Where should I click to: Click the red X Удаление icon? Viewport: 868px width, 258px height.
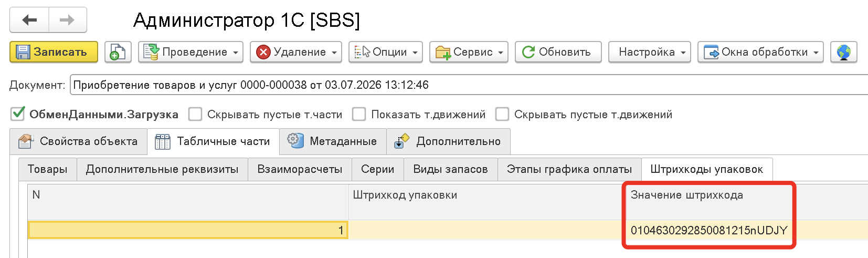pyautogui.click(x=263, y=52)
